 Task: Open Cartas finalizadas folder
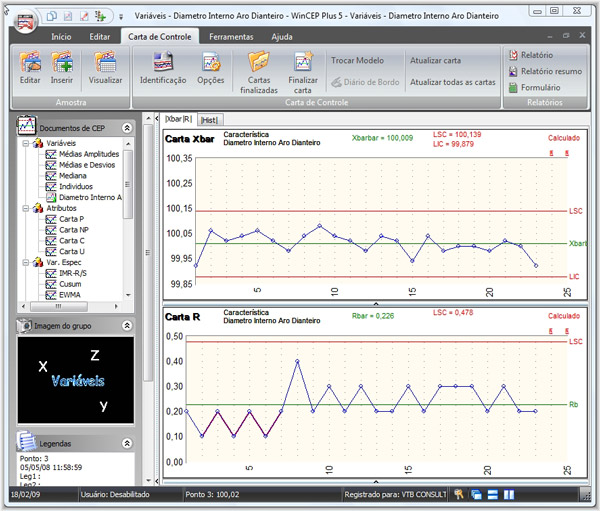coord(259,62)
